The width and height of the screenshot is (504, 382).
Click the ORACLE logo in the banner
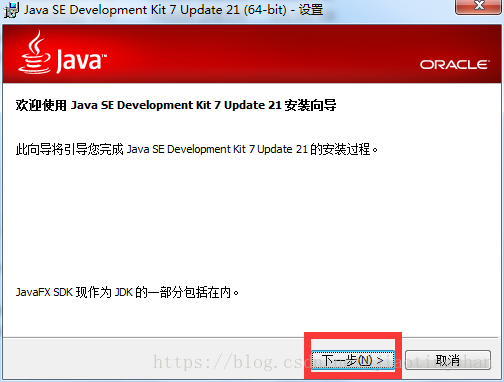(x=455, y=64)
